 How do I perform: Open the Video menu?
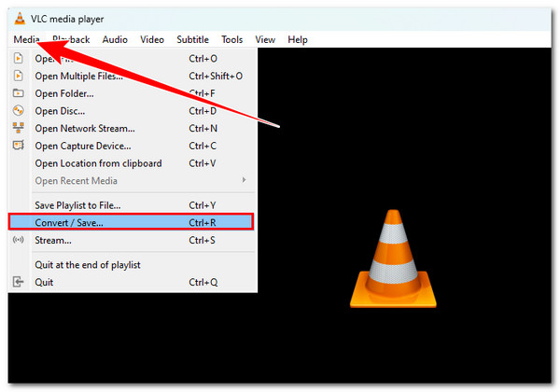click(x=152, y=39)
